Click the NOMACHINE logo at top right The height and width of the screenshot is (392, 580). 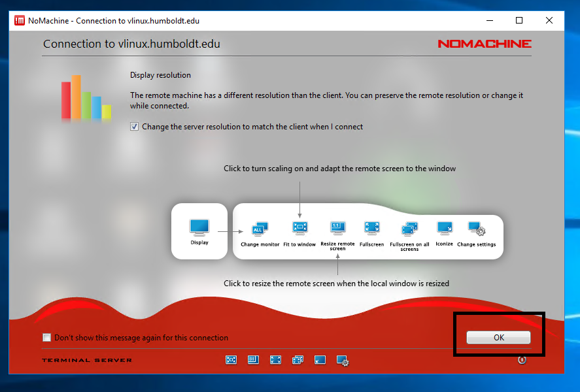[485, 44]
